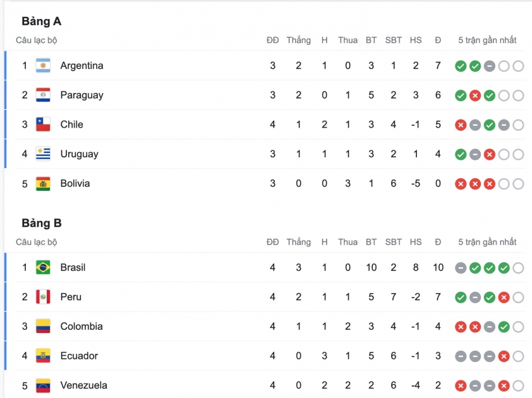Screen dimensions: 532x398
Task: Click the Colombia flag icon
Action: [x=43, y=327]
